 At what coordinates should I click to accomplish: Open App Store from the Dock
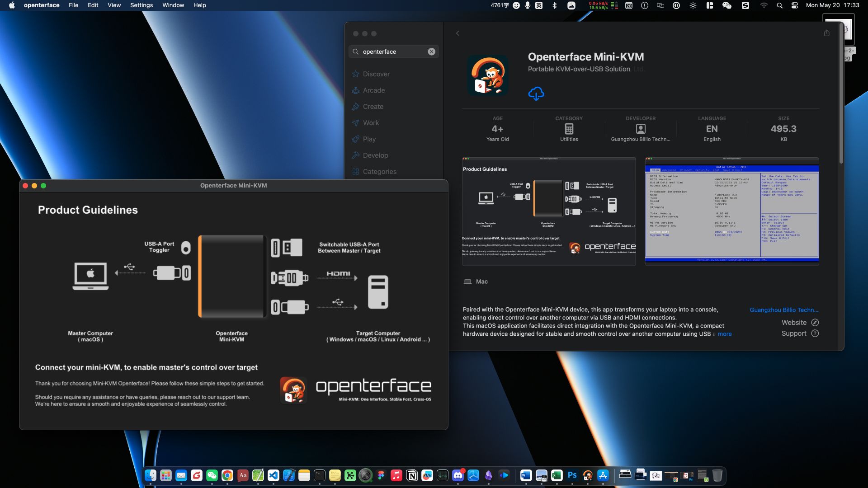point(603,475)
